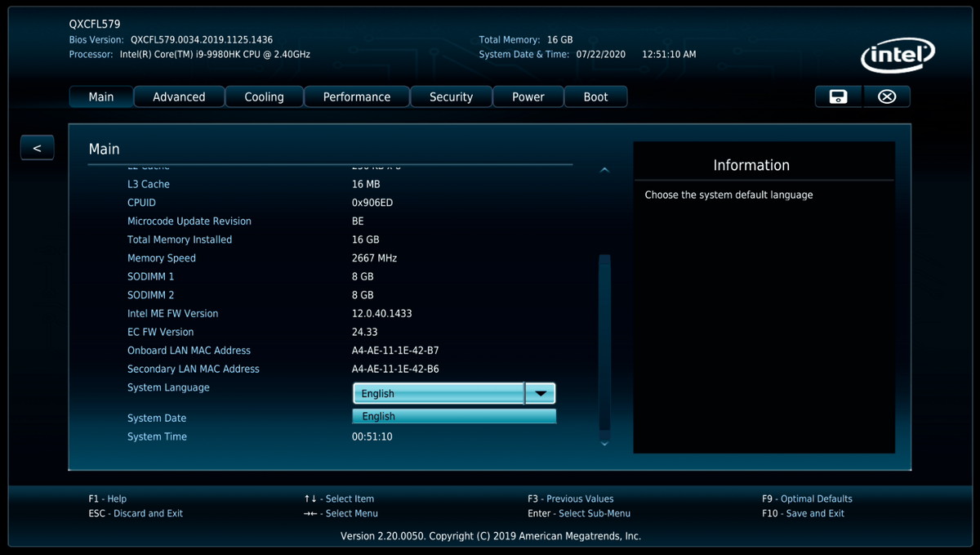This screenshot has height=555, width=980.
Task: Select the Onboard LAN MAC Address label
Action: pyautogui.click(x=189, y=351)
